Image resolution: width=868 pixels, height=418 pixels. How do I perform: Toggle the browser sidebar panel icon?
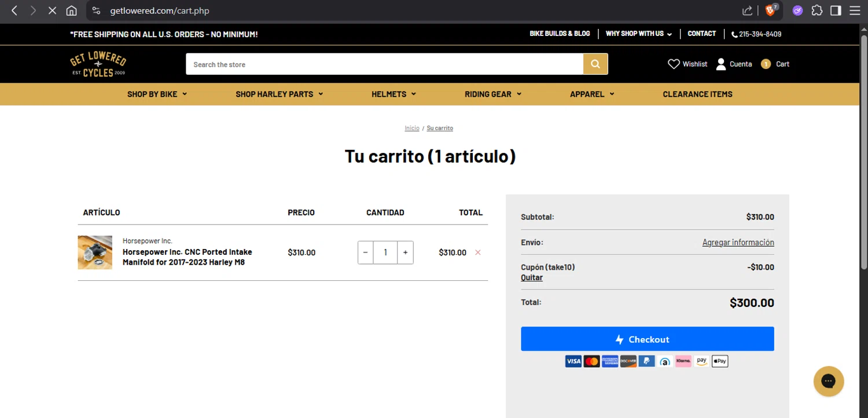(x=836, y=10)
